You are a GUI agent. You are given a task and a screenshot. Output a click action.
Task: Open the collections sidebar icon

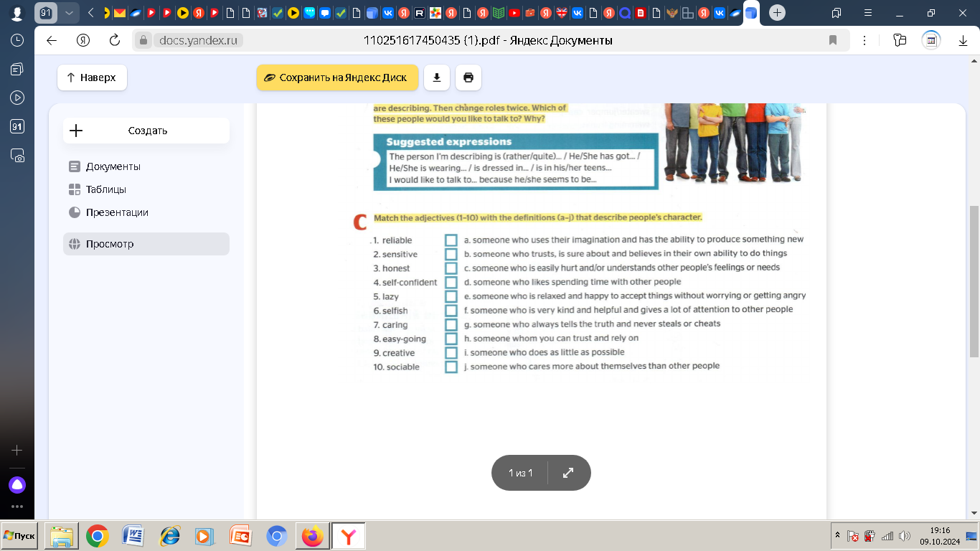tap(17, 69)
